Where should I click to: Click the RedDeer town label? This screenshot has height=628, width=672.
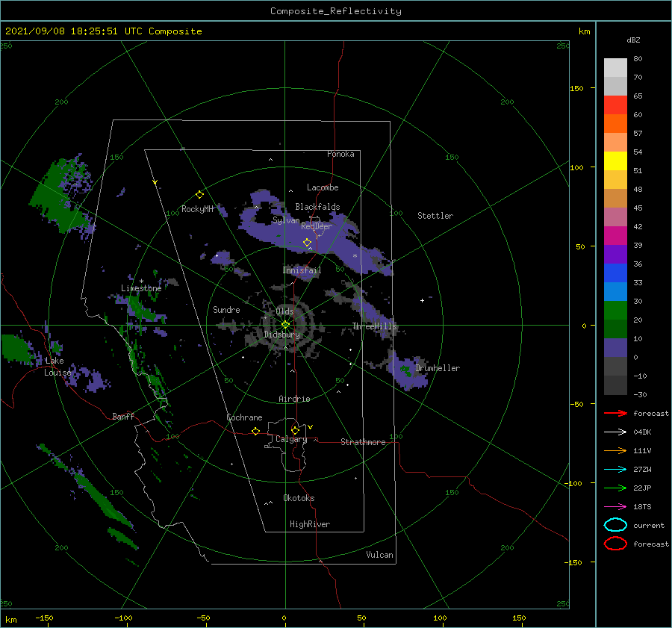point(317,226)
